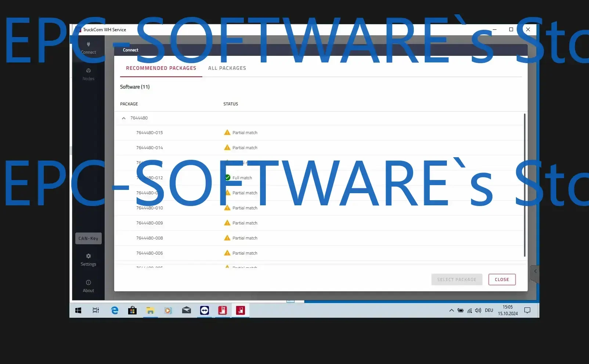Screen dimensions: 589x364
Task: Select package row 7644480-006
Action: (x=319, y=253)
